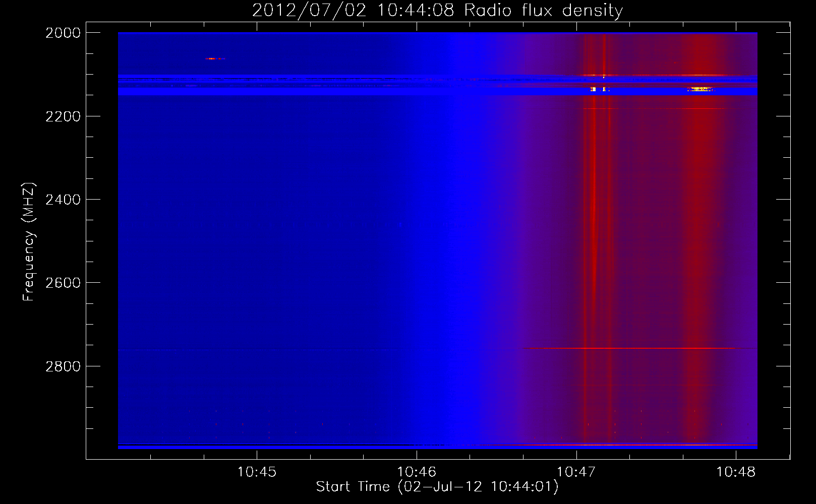
Task: Click the 2200 frequency tick label
Action: (63, 116)
